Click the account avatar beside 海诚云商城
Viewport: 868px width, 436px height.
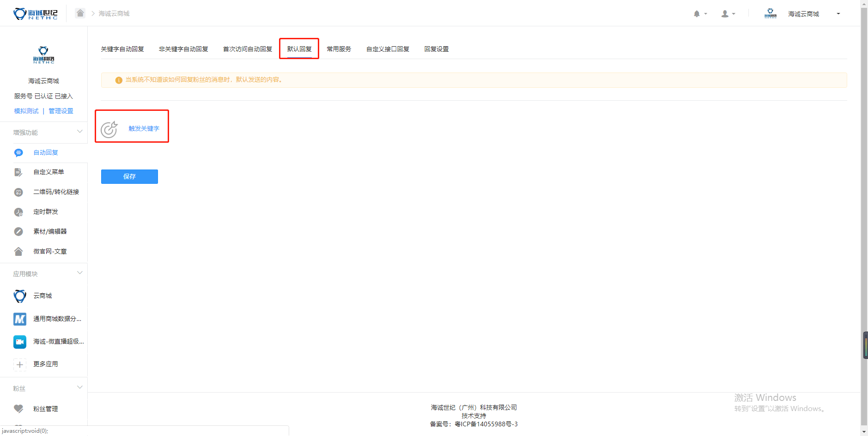click(770, 13)
